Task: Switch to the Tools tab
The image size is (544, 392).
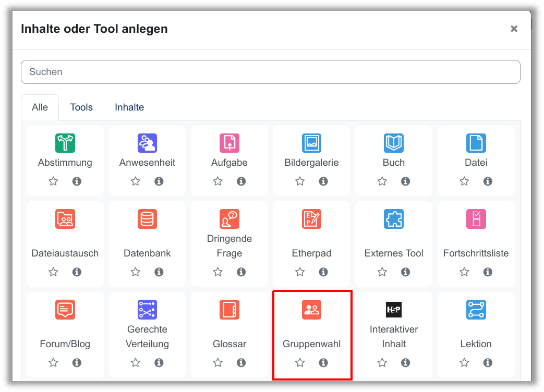Action: (x=81, y=107)
